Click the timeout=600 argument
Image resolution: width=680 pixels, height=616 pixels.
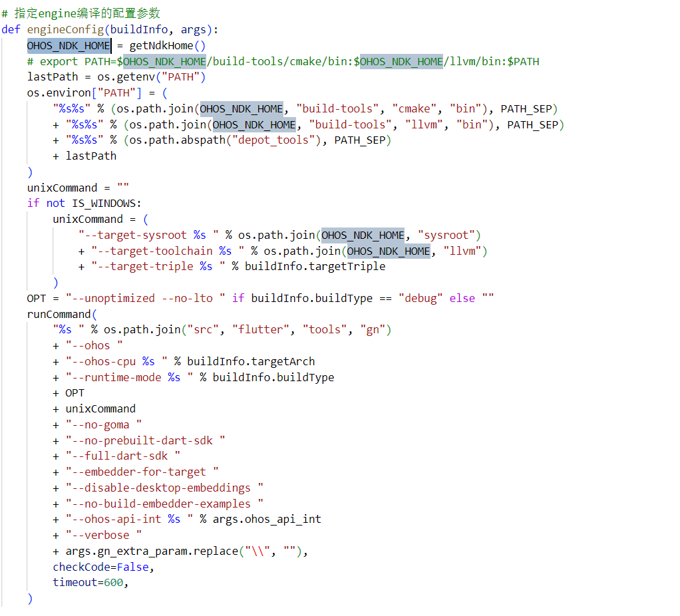[90, 583]
